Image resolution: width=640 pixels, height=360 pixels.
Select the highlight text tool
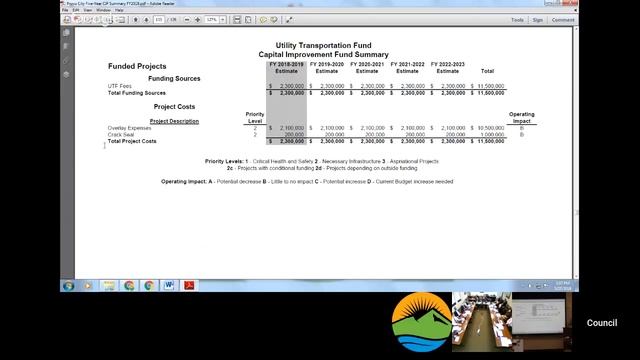(274, 20)
